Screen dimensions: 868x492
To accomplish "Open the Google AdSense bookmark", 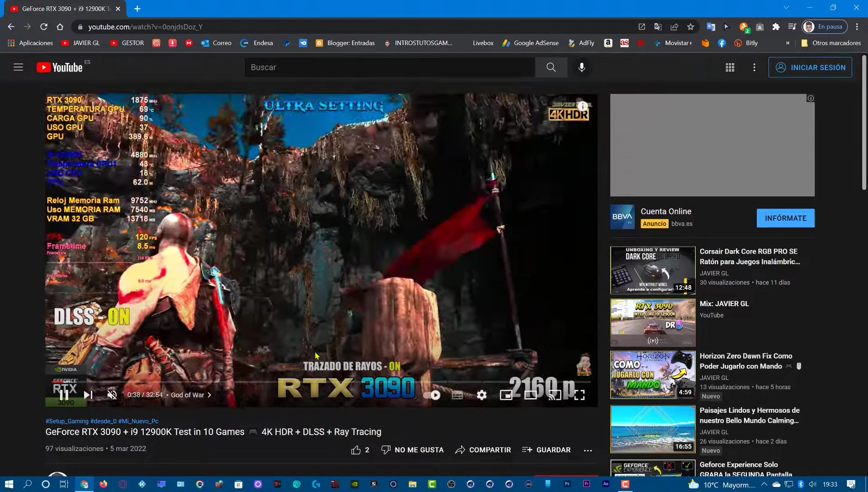I will coord(531,43).
